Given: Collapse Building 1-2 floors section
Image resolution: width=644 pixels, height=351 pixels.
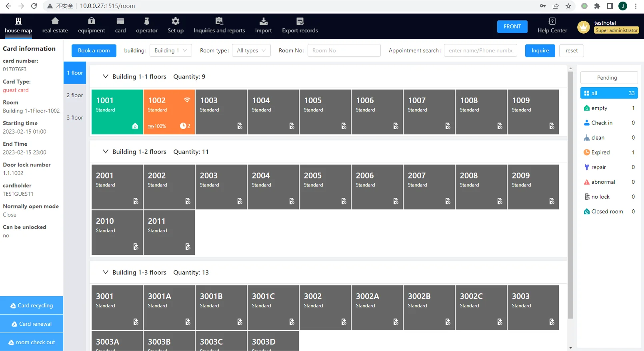Looking at the screenshot, I should click(106, 152).
